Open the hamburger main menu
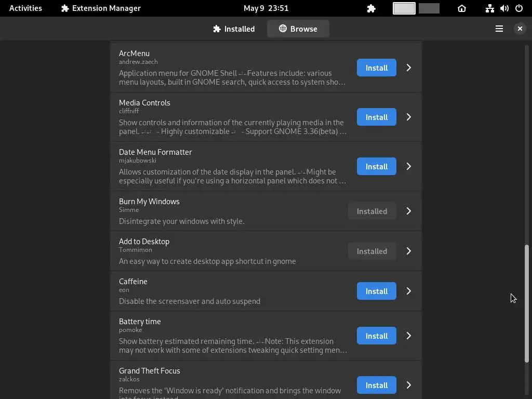This screenshot has width=532, height=399. tap(499, 29)
